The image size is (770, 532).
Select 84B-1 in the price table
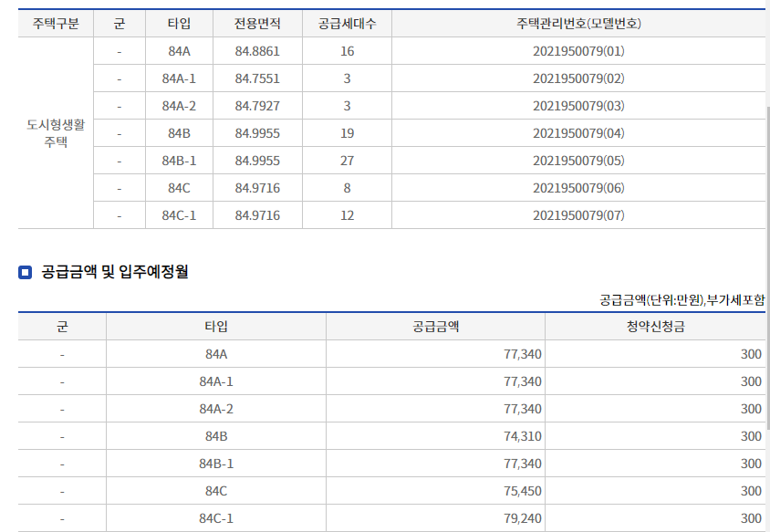pos(216,464)
